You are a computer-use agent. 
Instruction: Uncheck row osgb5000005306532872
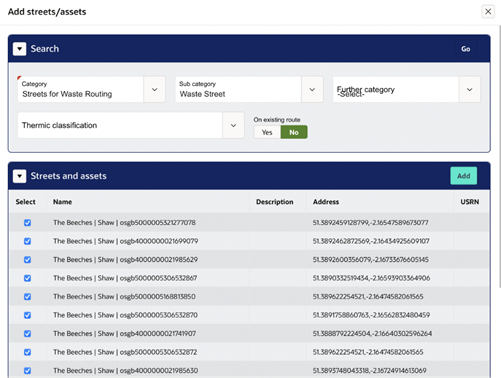coord(28,352)
